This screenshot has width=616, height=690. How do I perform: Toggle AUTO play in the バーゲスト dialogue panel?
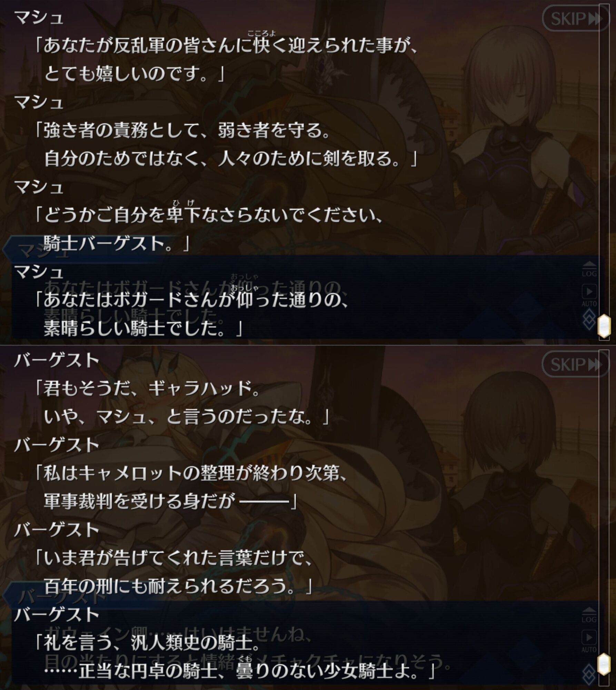[x=589, y=641]
